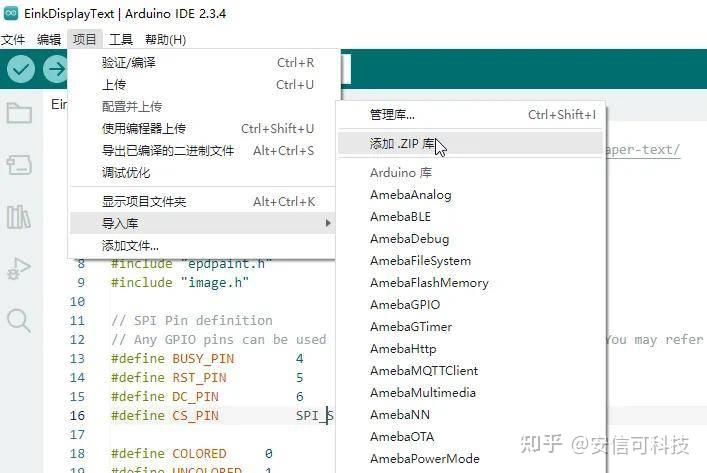
Task: Open the Boards Manager sidebar icon
Action: tap(19, 165)
